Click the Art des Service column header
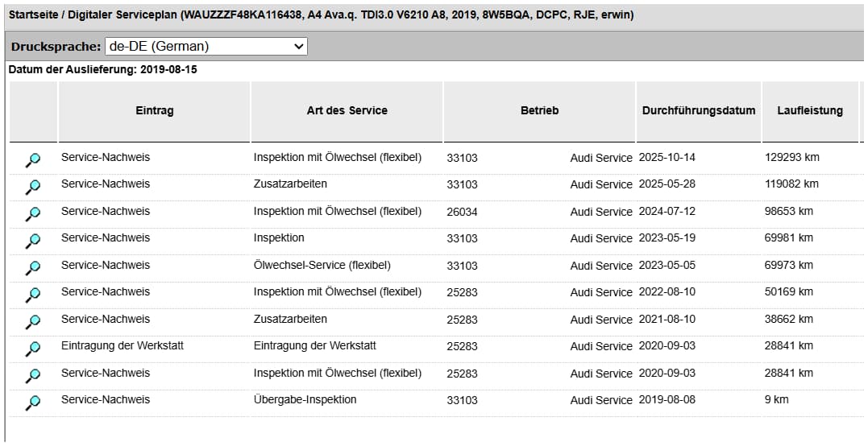 tap(347, 111)
